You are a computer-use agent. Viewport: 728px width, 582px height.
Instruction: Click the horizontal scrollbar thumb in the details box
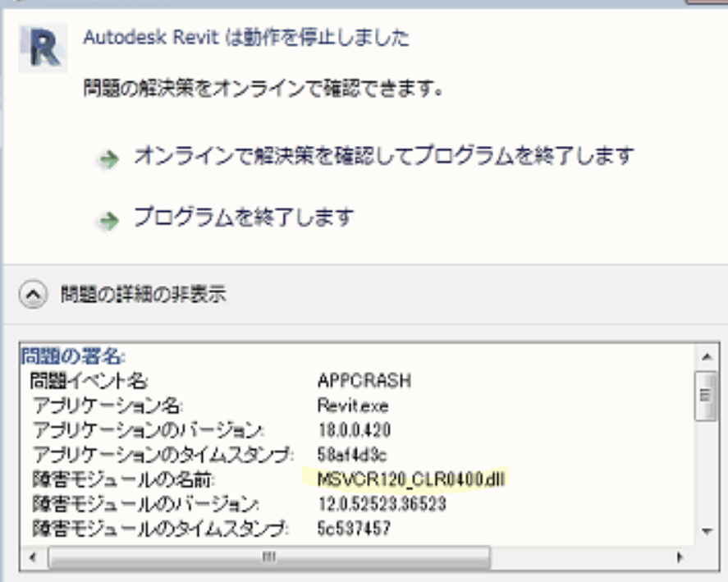click(269, 557)
